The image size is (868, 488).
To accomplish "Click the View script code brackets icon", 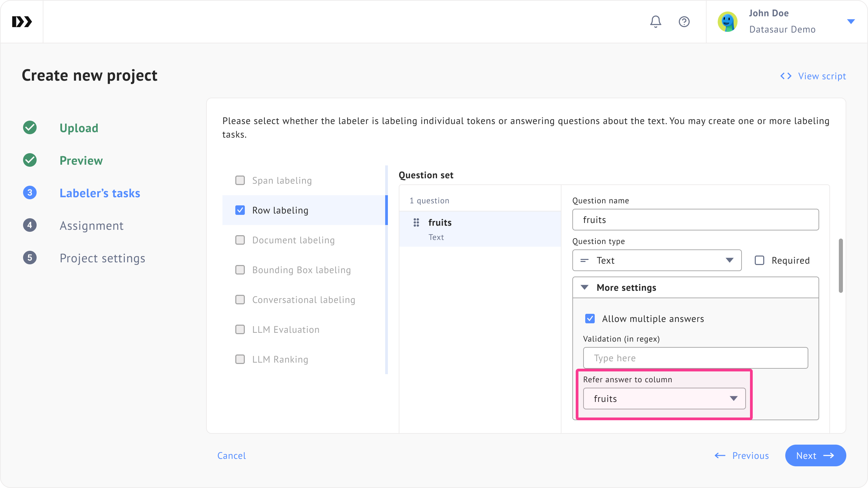I will coord(786,76).
